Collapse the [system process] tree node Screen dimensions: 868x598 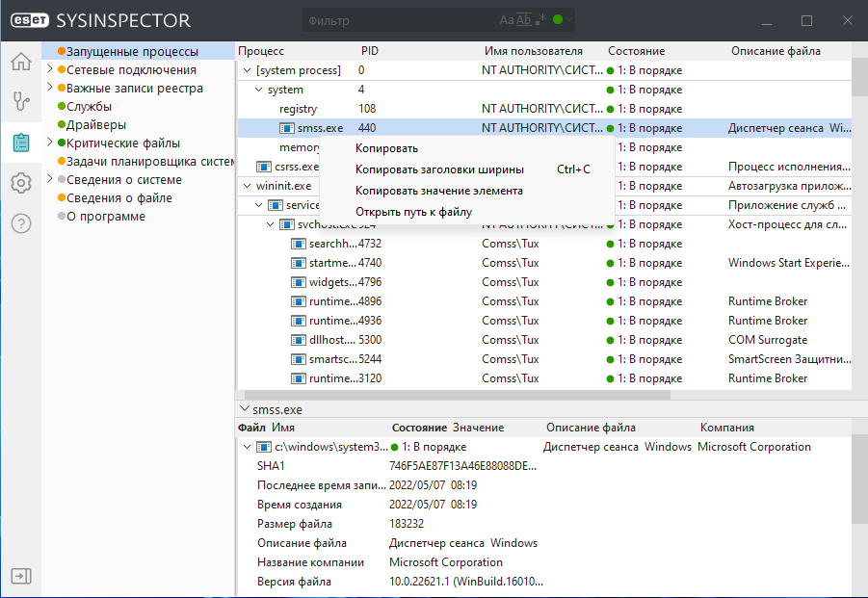tap(247, 70)
